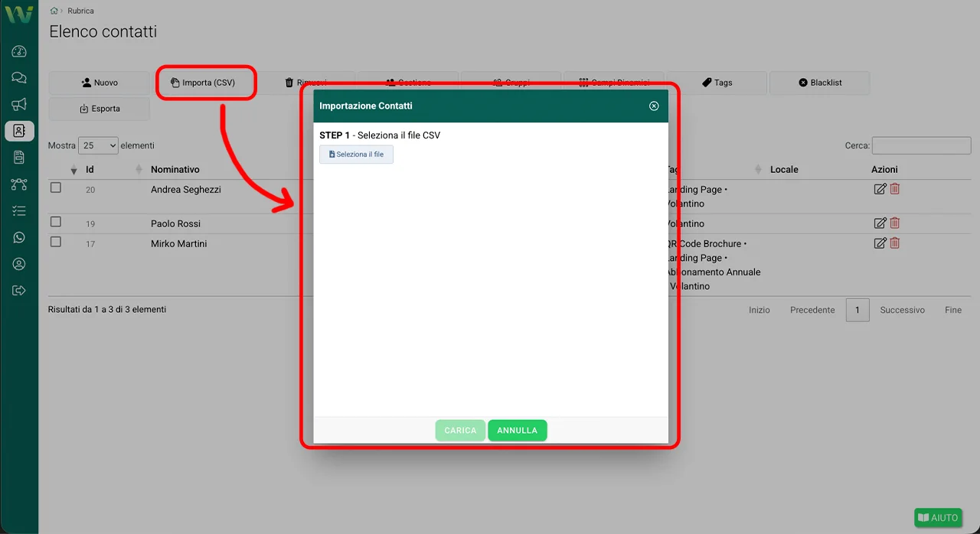Open the WhatsApp icon in the sidebar
Screen dimensions: 980x534
coord(19,237)
